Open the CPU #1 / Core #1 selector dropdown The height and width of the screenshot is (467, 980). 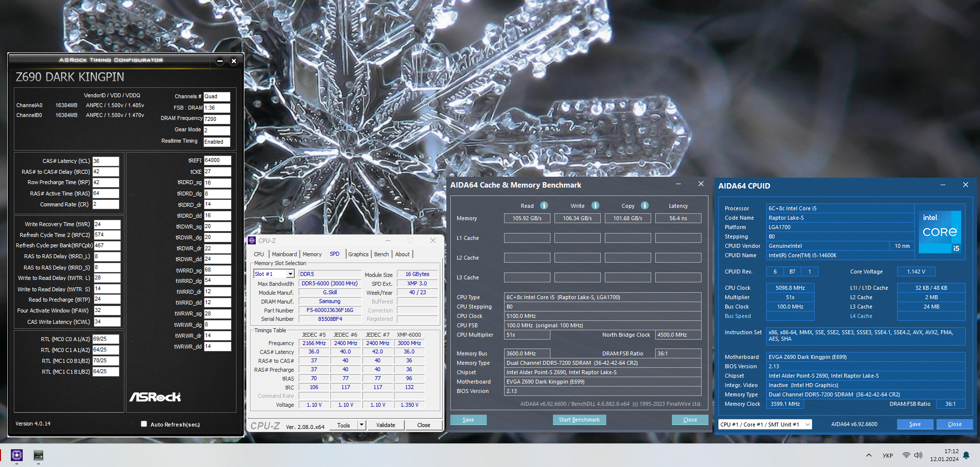point(765,424)
